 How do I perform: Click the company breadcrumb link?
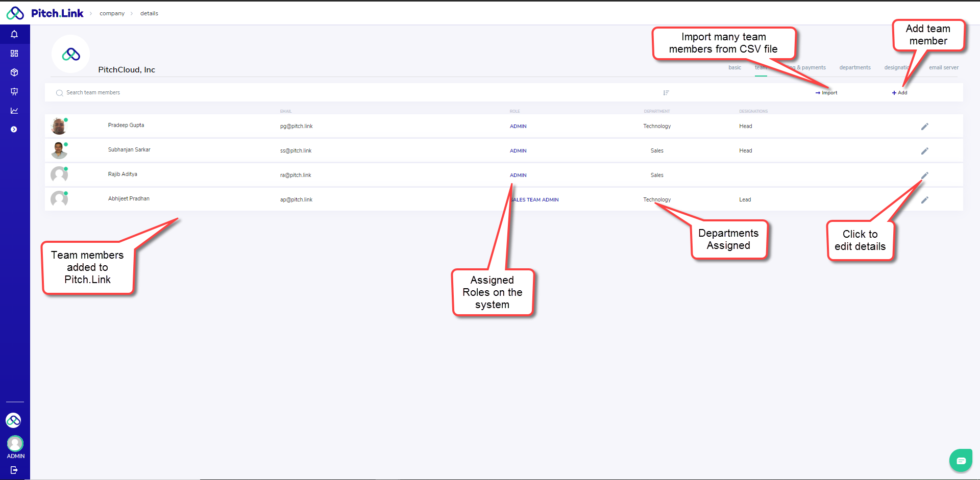coord(112,14)
